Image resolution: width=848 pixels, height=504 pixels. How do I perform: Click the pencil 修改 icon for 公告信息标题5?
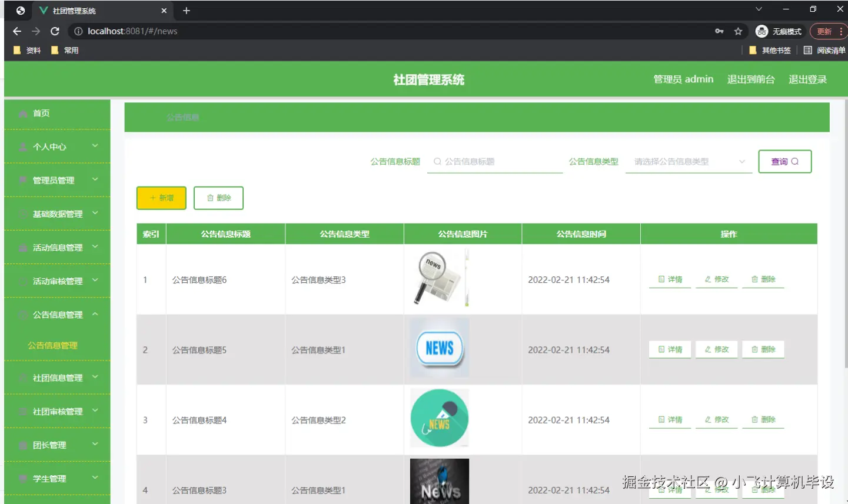click(707, 349)
